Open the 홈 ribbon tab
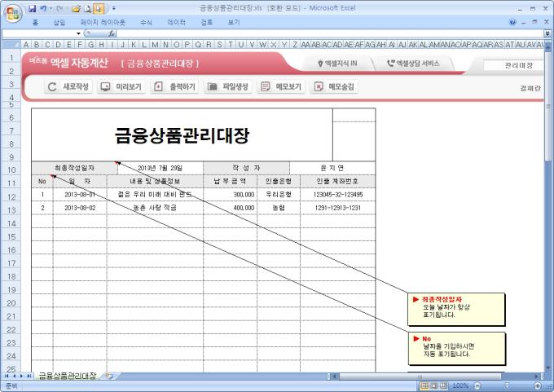Image resolution: width=554 pixels, height=392 pixels. click(35, 22)
